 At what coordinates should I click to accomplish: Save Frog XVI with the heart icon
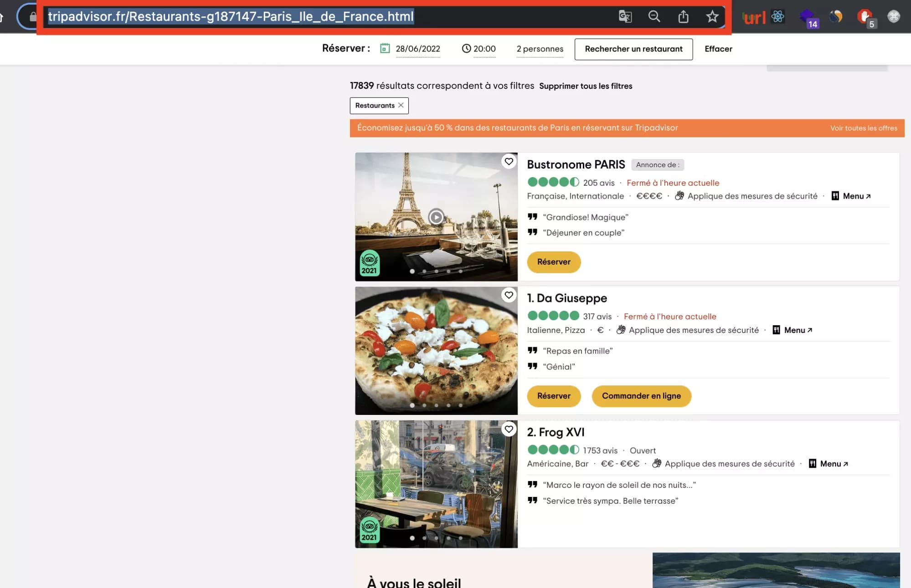[509, 429]
